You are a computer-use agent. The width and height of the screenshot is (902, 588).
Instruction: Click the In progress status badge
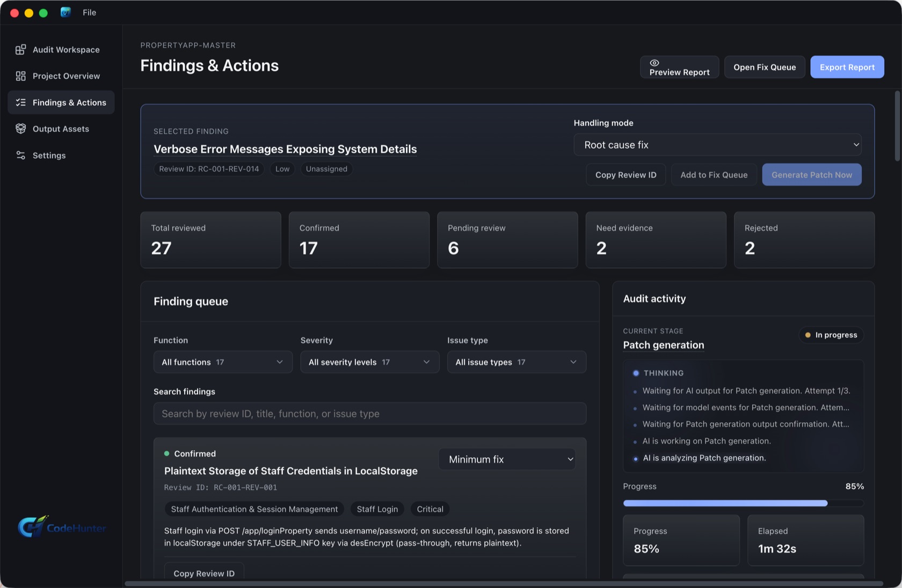tap(831, 335)
